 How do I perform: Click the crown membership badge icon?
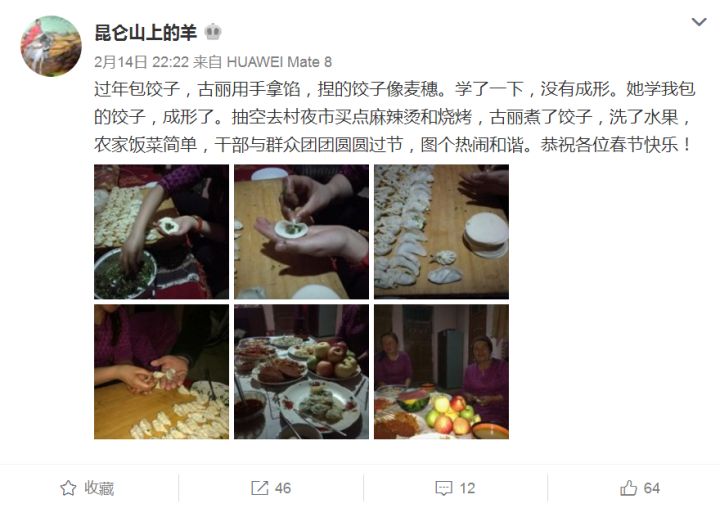(x=213, y=32)
